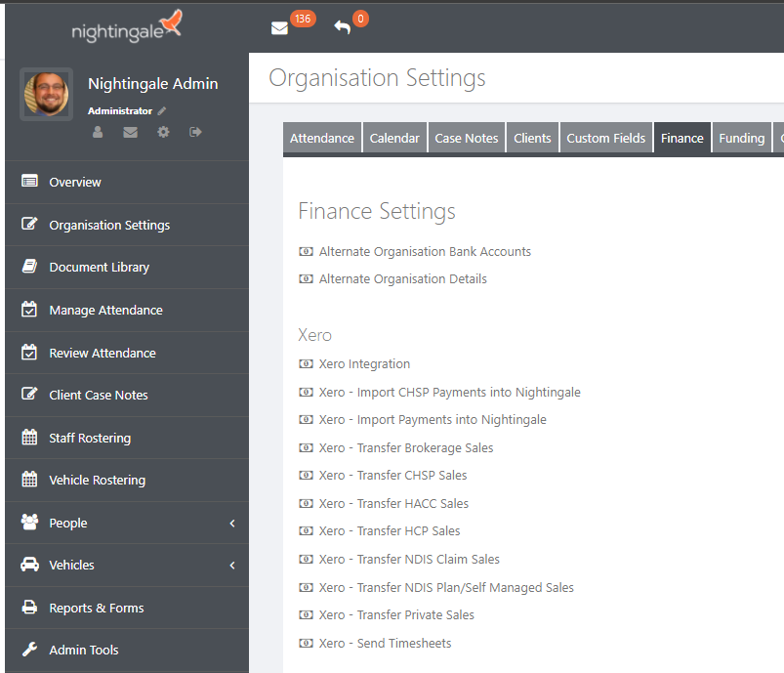Switch to the Attendance tab
This screenshot has height=673, width=784.
click(322, 138)
